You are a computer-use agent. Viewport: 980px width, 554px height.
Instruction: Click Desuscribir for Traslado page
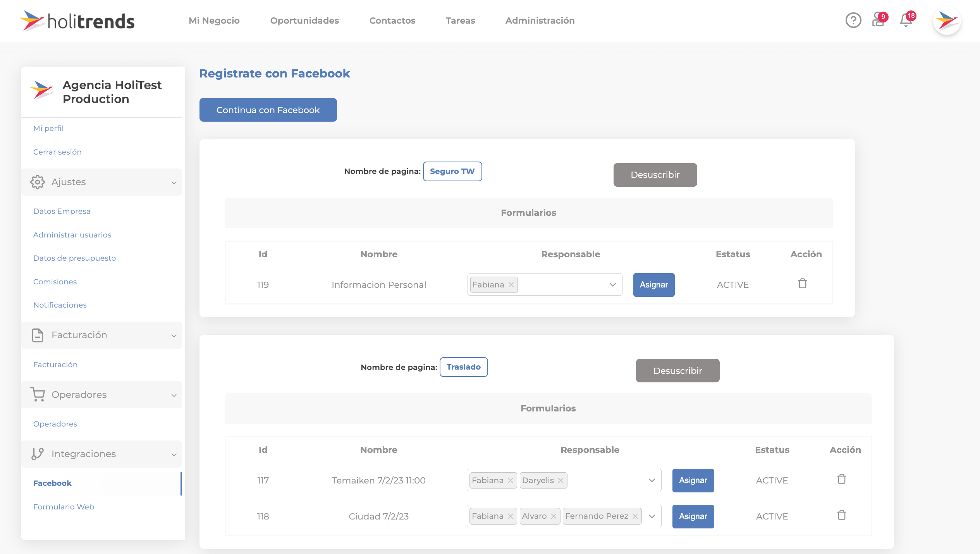point(677,371)
